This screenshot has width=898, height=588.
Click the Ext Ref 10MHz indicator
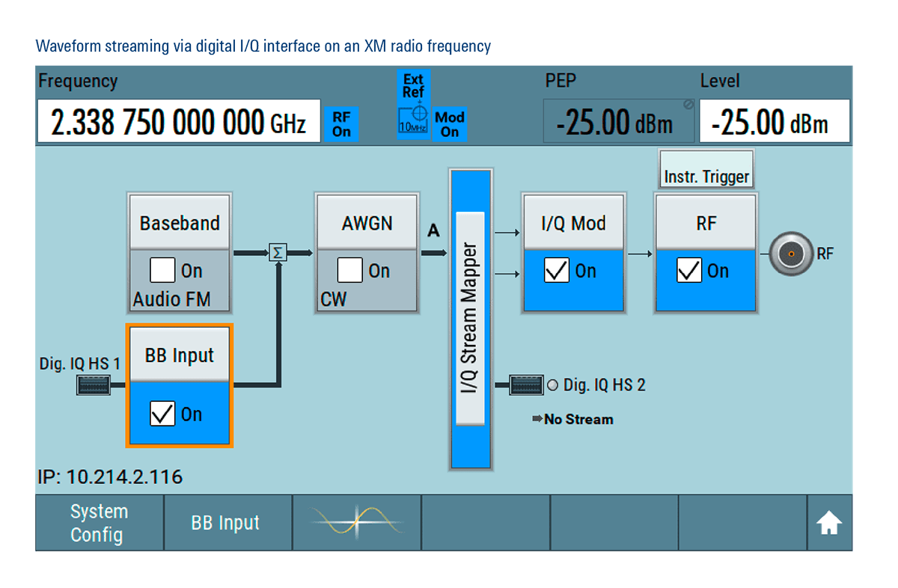click(x=413, y=104)
